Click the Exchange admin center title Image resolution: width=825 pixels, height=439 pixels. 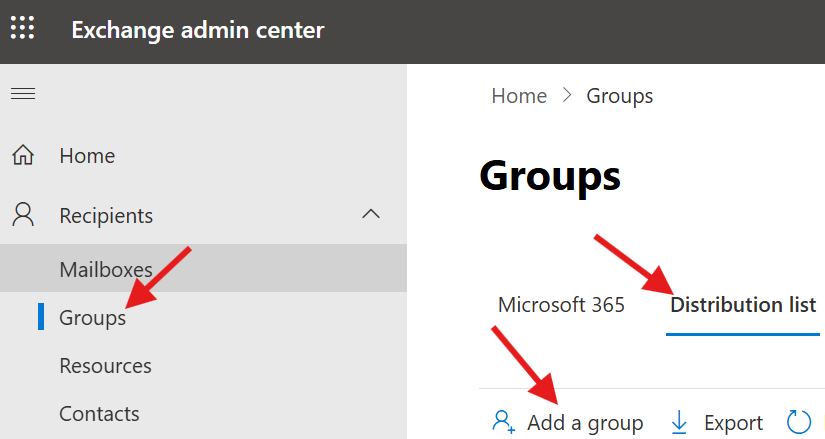point(197,30)
